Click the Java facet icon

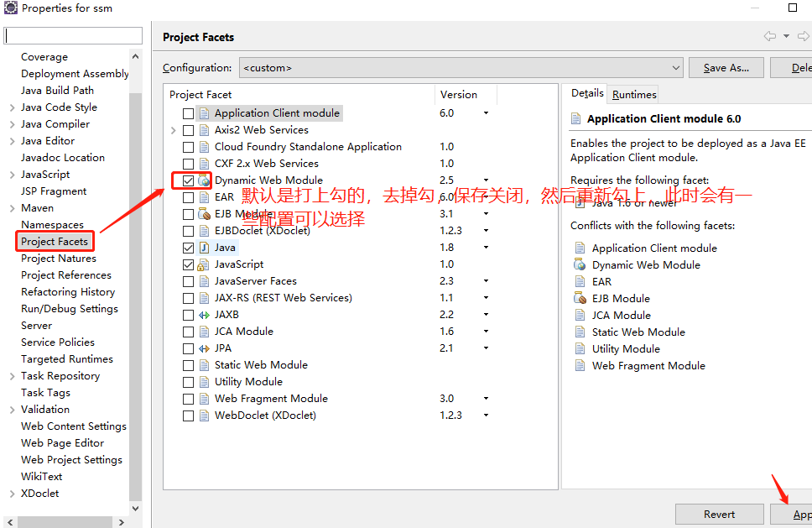click(204, 248)
